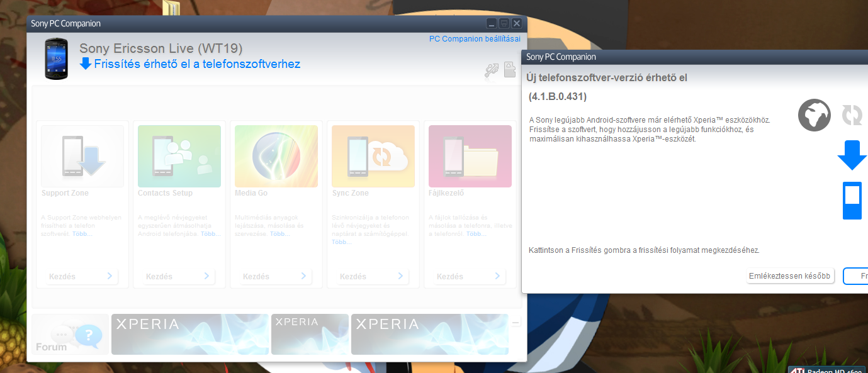Open the first wide XPERIA banner
Screen dimensions: 868x373
coord(190,334)
